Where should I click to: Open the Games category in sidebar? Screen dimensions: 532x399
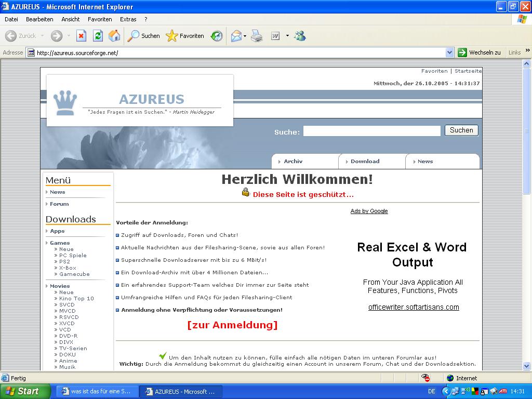coord(60,243)
